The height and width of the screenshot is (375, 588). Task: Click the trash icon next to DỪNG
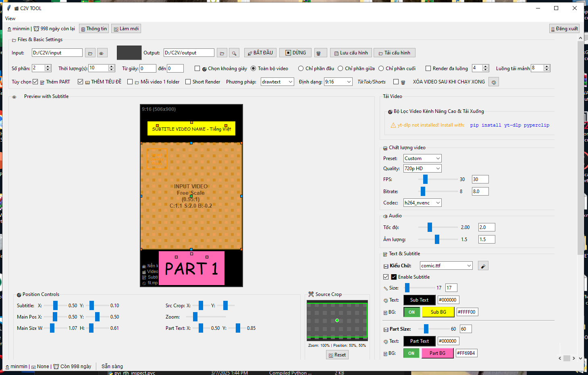tap(318, 53)
